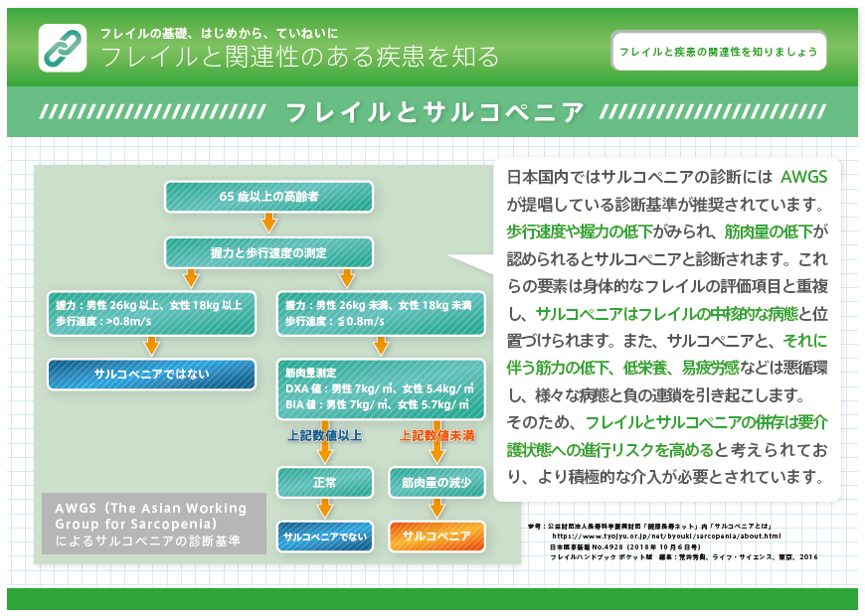Select the line 歩行速度：>0.8m/s

pos(103,321)
